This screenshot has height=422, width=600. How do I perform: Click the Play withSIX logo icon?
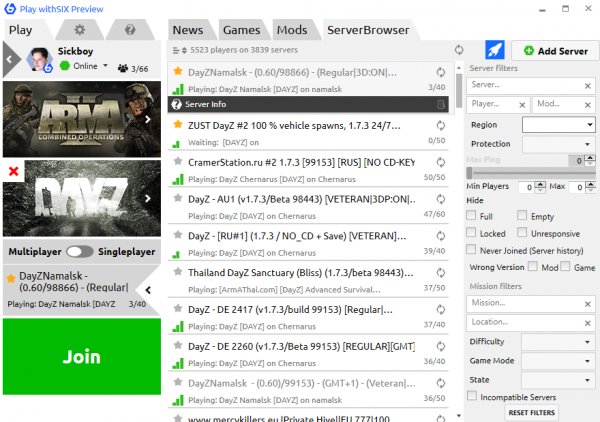pyautogui.click(x=10, y=8)
